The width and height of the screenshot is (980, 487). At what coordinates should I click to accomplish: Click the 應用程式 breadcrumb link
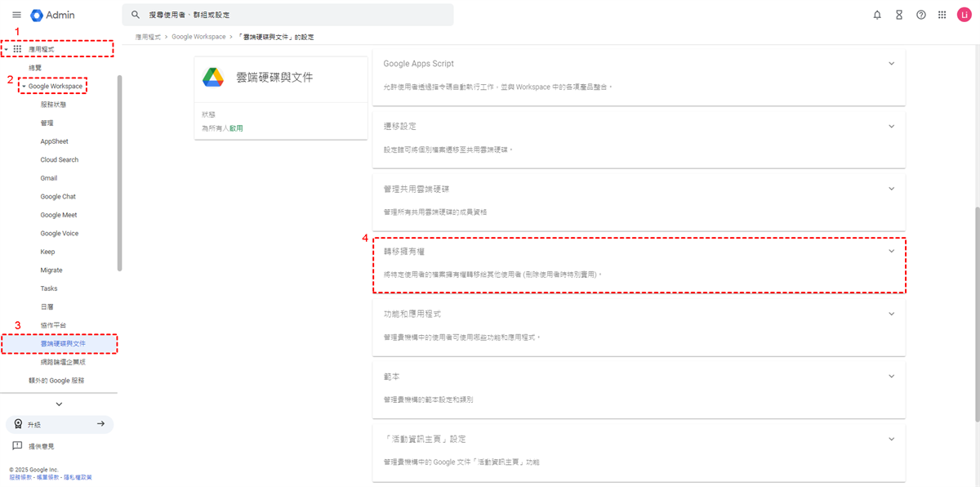coord(149,37)
